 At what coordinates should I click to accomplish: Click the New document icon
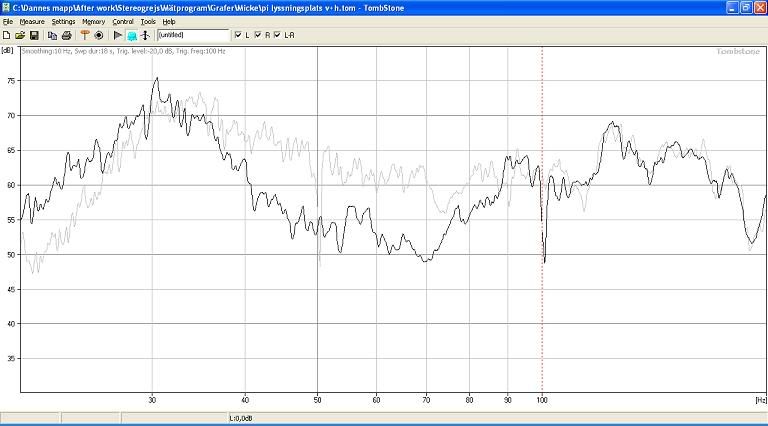tap(7, 35)
